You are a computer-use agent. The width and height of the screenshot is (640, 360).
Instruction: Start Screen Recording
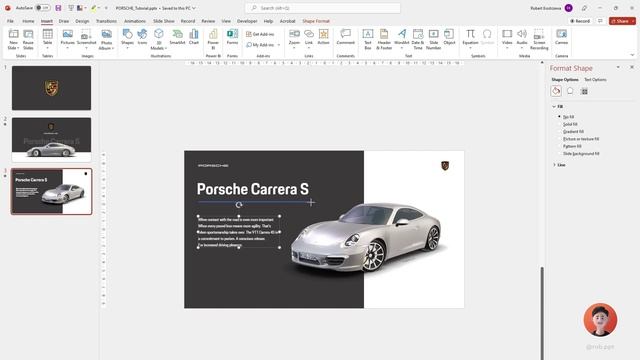pos(539,39)
